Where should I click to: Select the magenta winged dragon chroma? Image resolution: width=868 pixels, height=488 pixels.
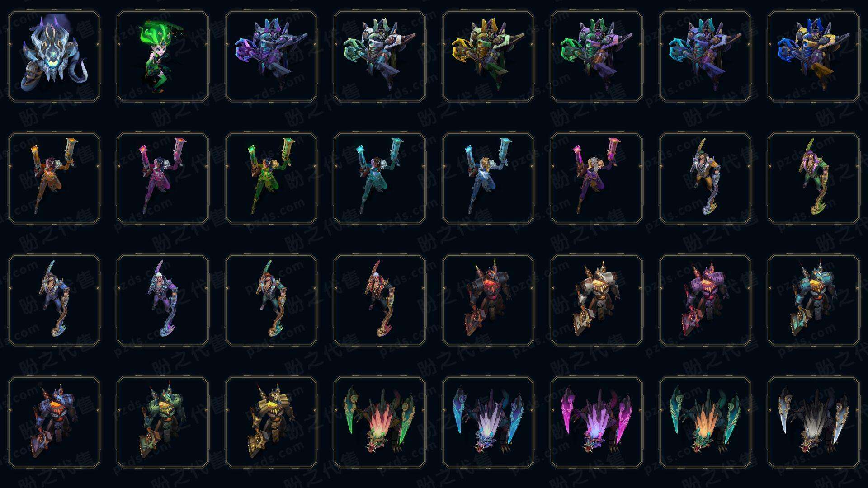[597, 422]
